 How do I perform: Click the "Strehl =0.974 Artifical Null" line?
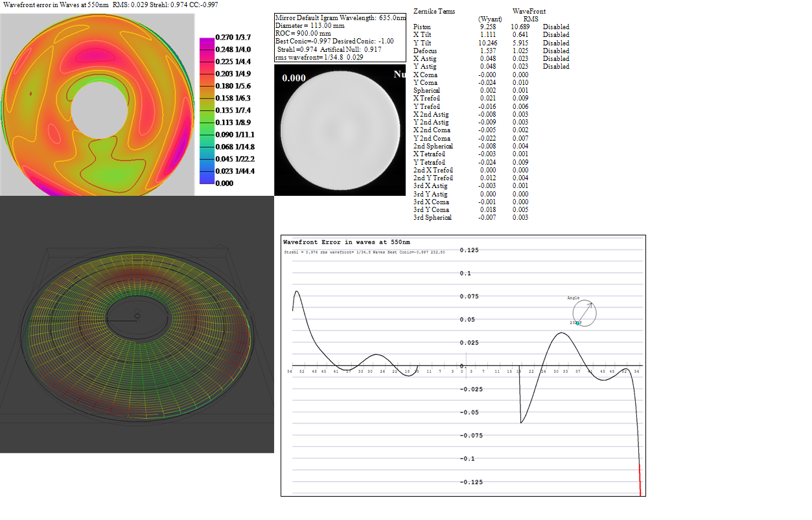[329, 49]
